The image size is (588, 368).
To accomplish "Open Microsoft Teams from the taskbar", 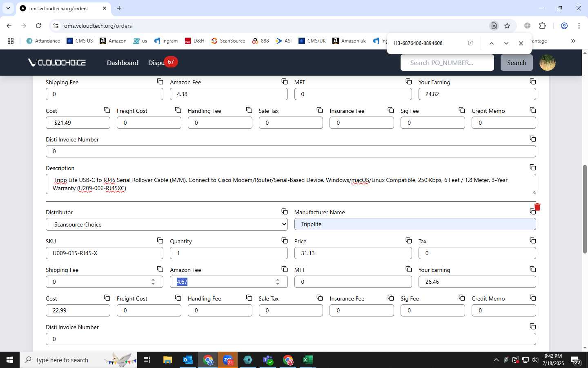I will (x=268, y=360).
